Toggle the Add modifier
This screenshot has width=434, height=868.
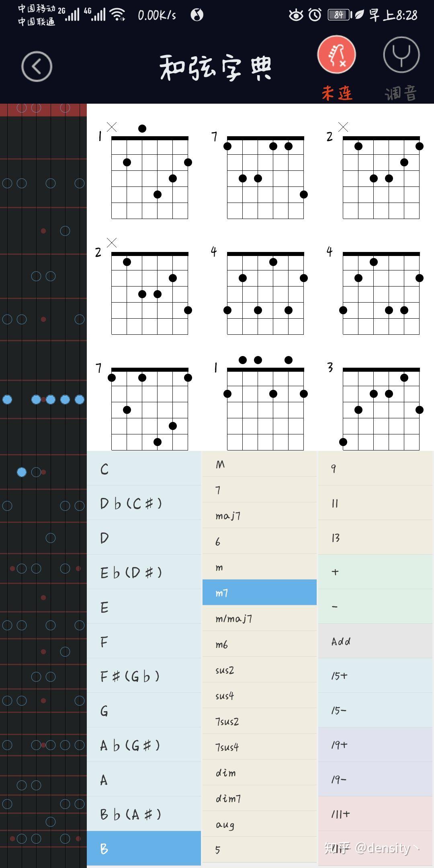pos(376,641)
